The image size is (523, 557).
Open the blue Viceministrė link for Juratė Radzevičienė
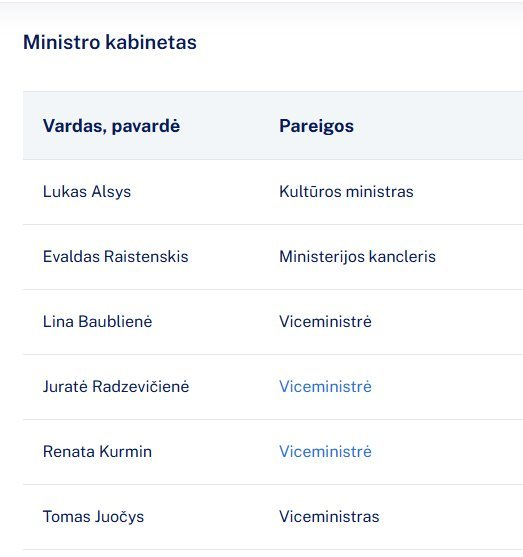point(325,386)
